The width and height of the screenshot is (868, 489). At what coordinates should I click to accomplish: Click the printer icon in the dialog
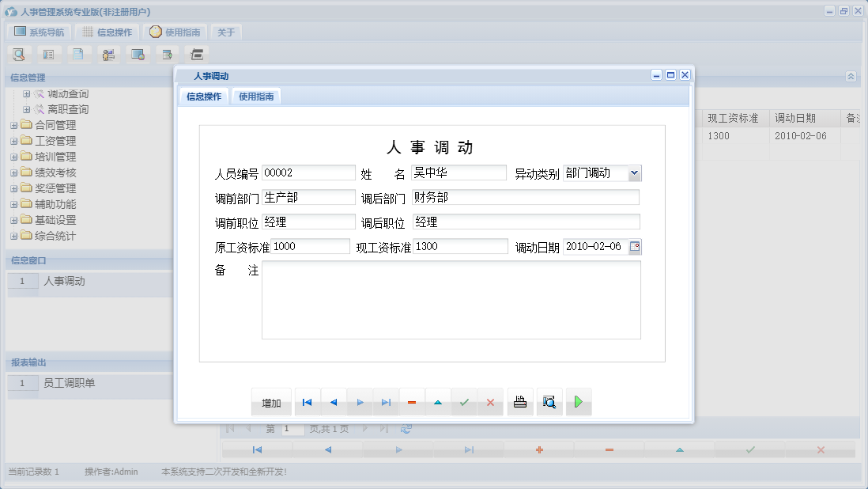[x=519, y=401]
